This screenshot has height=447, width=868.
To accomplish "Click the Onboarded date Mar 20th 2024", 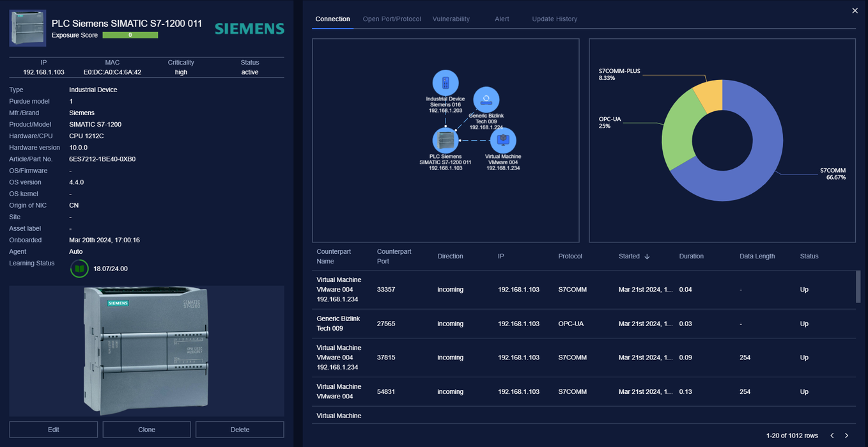I will [104, 240].
